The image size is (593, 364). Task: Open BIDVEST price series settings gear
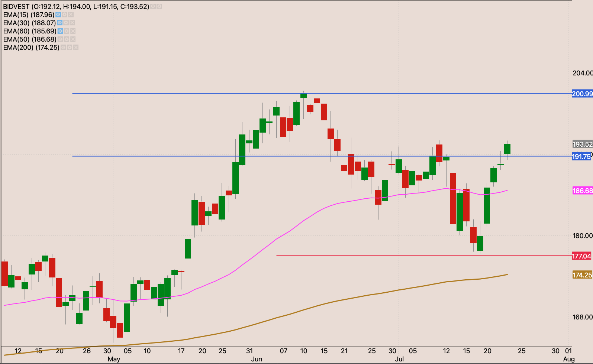(x=159, y=7)
